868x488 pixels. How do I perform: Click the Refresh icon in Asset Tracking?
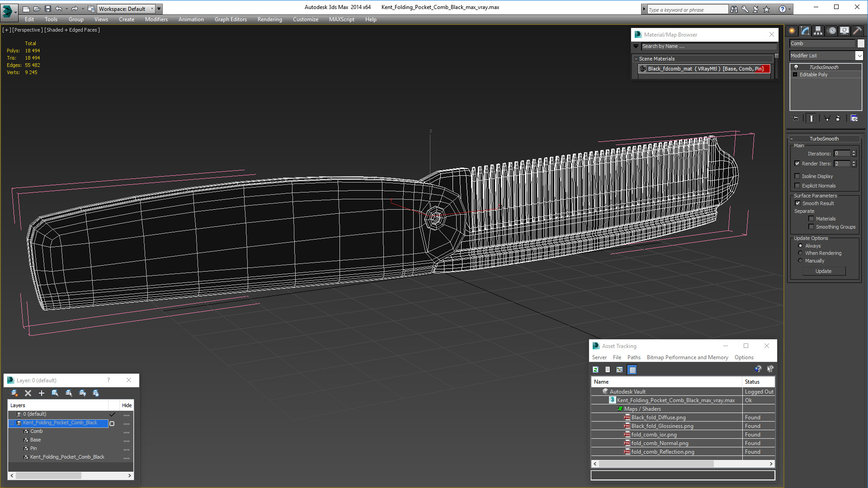[x=595, y=370]
